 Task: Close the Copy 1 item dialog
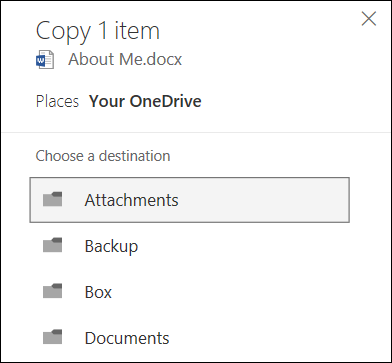tap(369, 19)
